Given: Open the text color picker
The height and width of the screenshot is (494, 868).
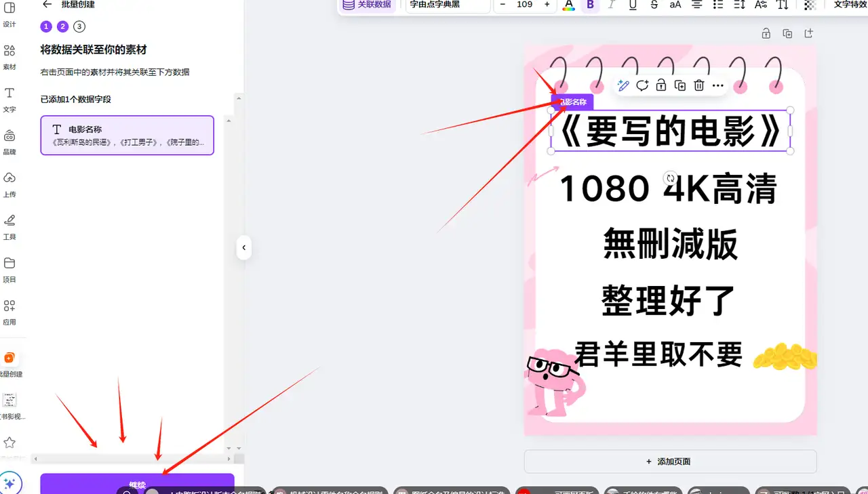Looking at the screenshot, I should (569, 5).
